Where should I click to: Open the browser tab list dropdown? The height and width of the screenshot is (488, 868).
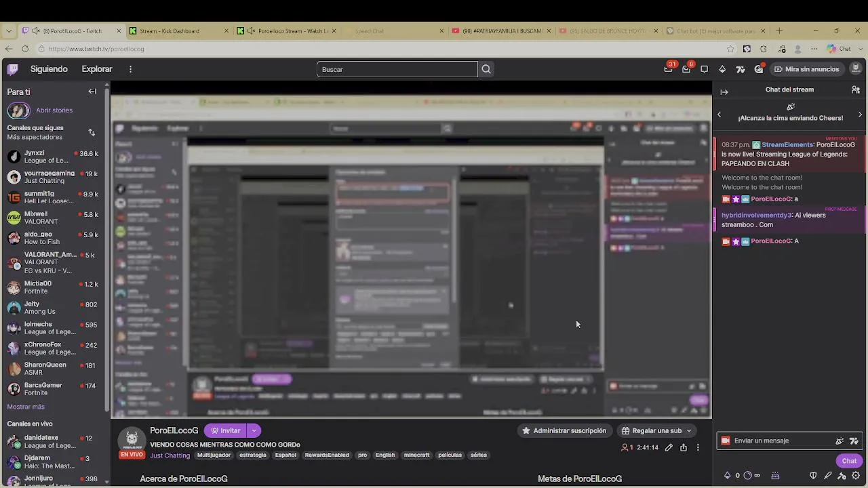[x=9, y=31]
